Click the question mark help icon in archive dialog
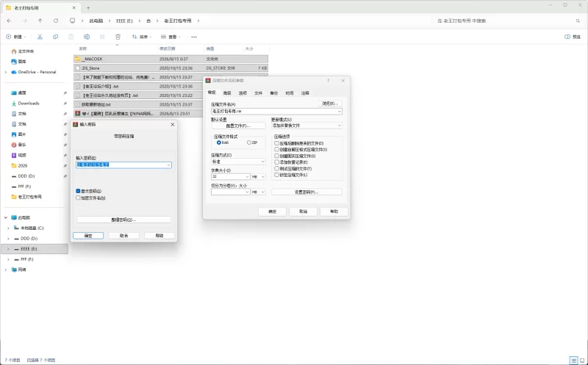 tap(328, 81)
